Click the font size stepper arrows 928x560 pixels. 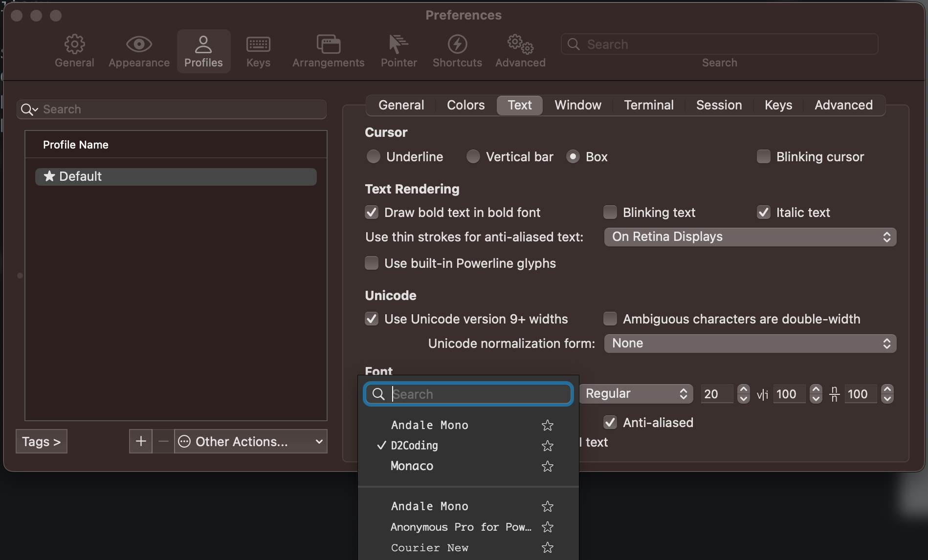pyautogui.click(x=743, y=394)
